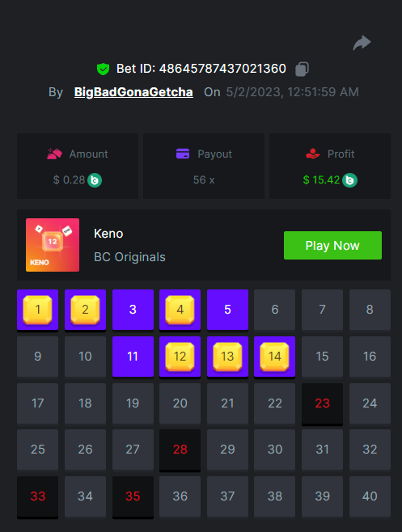Click the green verified shield icon
Screen dimensions: 402x532
(x=103, y=69)
